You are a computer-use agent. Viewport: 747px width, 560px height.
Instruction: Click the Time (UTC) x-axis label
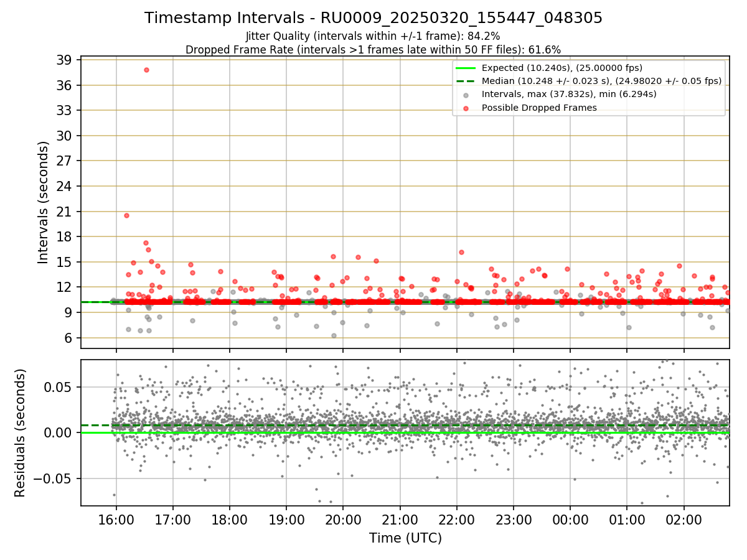pos(405,538)
